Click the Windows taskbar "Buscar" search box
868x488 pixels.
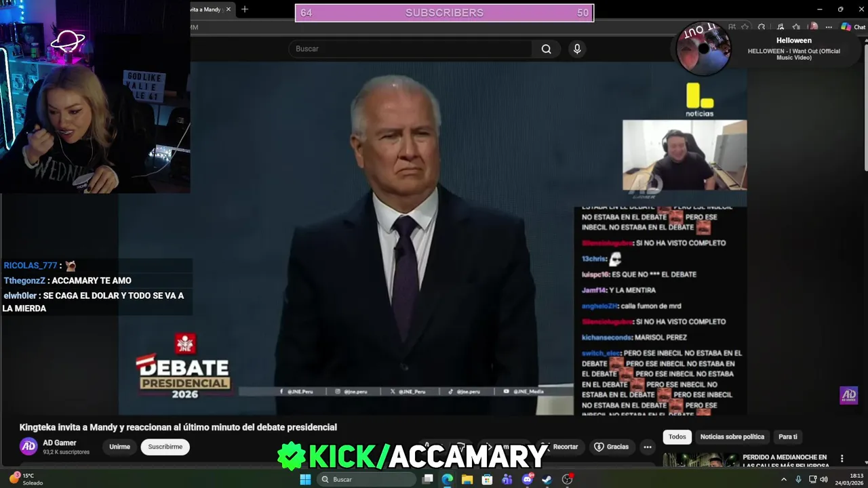[366, 479]
